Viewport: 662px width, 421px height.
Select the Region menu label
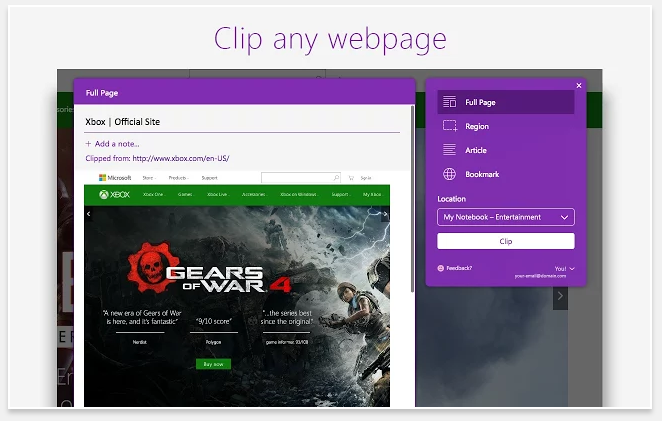[x=477, y=126]
